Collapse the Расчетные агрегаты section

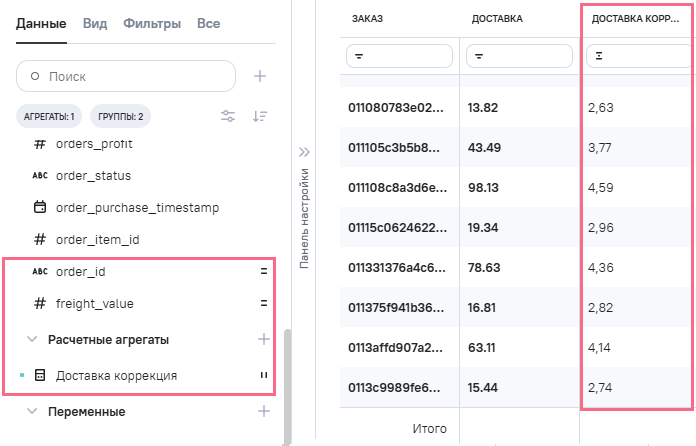[32, 340]
